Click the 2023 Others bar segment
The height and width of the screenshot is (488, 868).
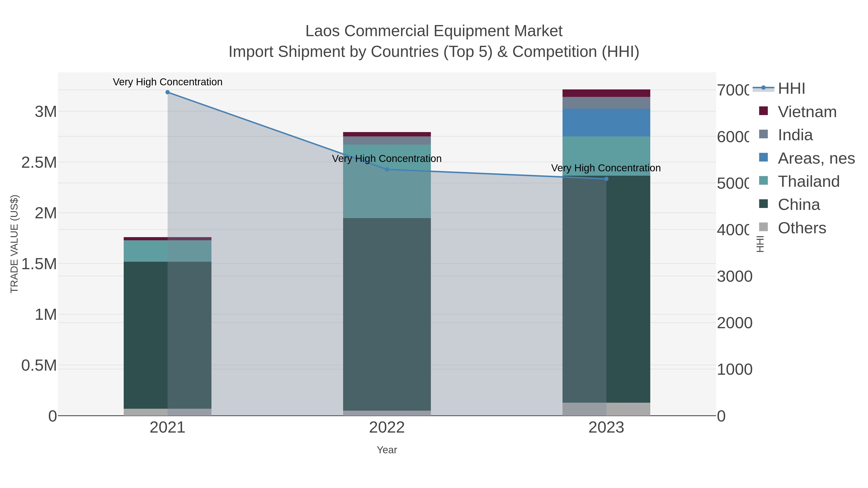click(x=606, y=409)
